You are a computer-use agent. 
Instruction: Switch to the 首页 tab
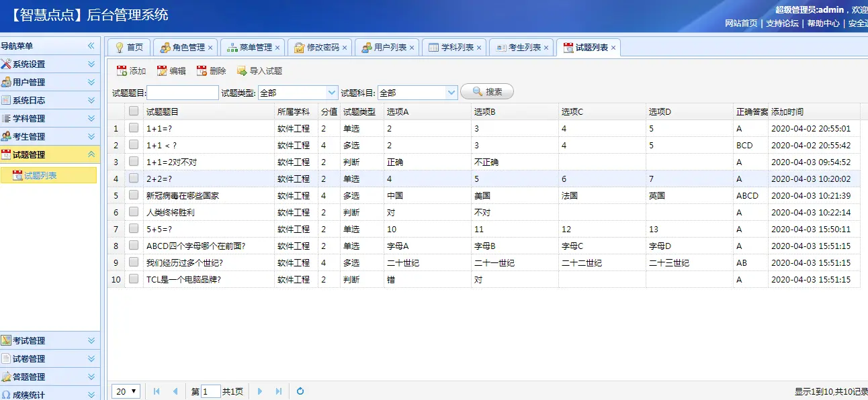129,48
